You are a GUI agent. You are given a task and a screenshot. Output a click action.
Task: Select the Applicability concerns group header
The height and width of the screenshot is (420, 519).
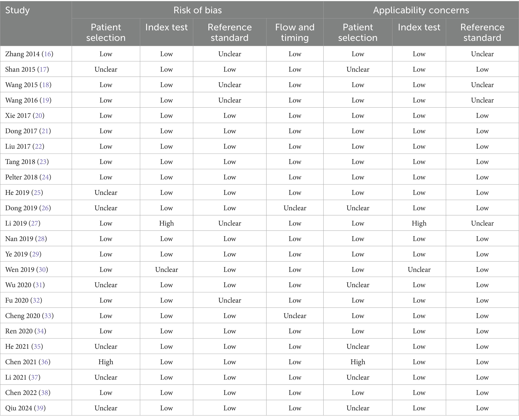[421, 10]
